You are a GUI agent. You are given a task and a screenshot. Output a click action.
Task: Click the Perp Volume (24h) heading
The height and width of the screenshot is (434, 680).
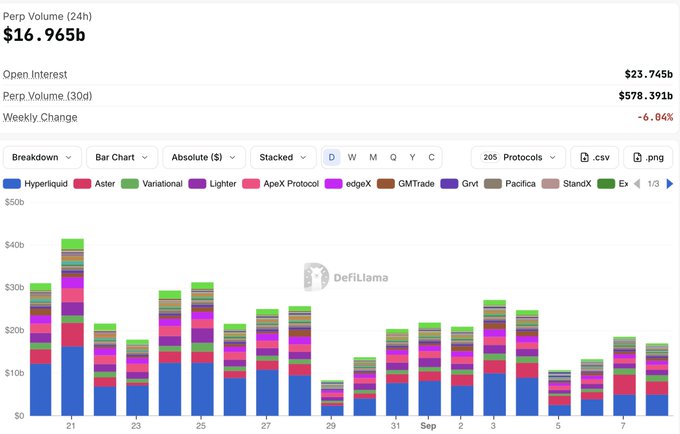(x=47, y=16)
